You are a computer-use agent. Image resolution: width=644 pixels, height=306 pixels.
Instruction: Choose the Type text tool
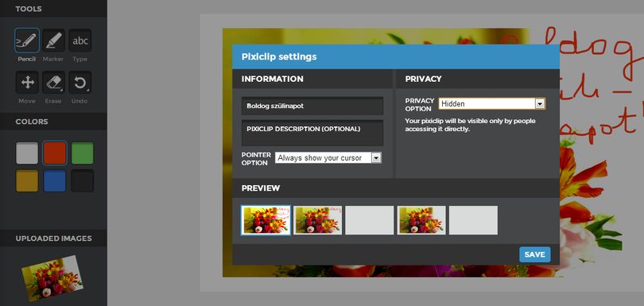[x=80, y=41]
